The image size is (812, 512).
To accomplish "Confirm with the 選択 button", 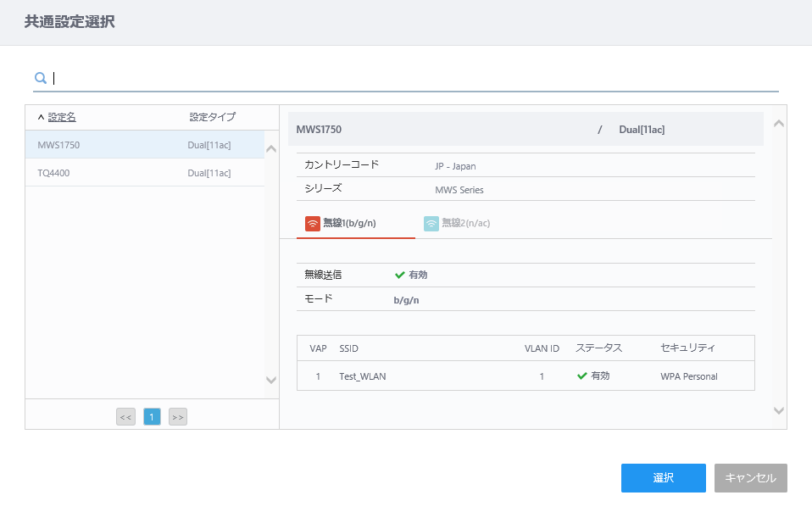I will coord(664,478).
